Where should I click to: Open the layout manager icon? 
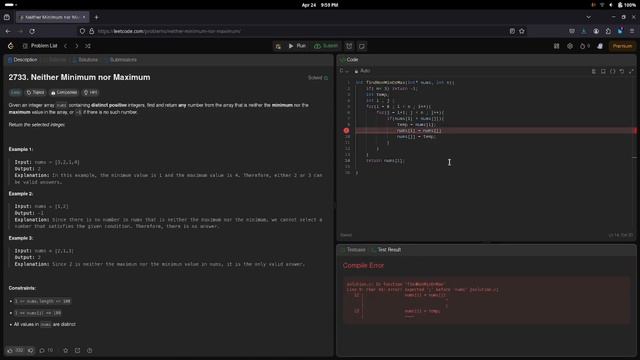pos(556,46)
